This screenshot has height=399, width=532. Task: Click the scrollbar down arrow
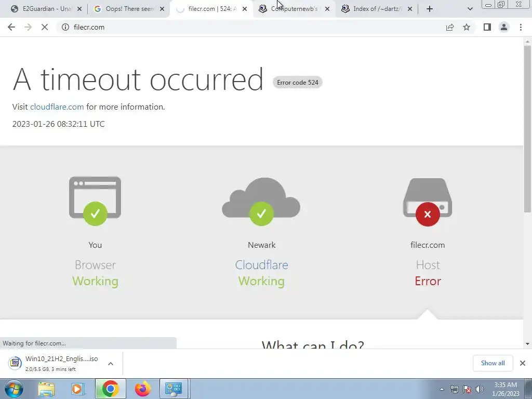(x=527, y=344)
